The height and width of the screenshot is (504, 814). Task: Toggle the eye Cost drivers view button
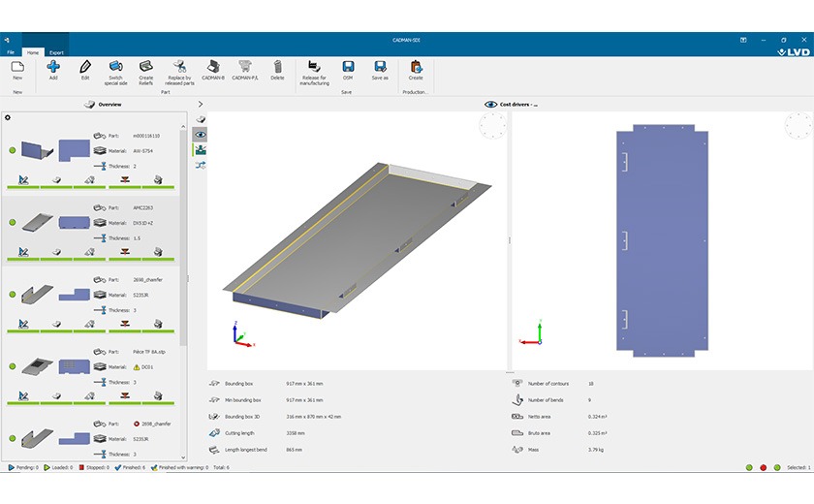(x=201, y=135)
